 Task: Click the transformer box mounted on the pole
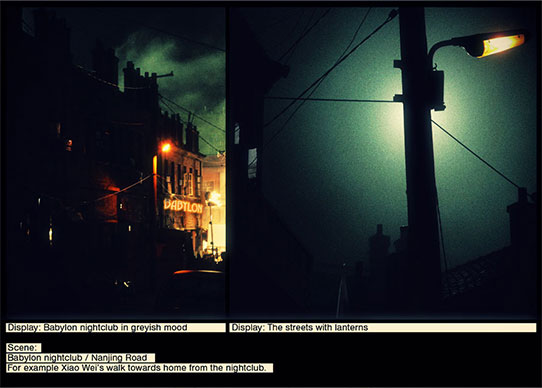click(437, 90)
